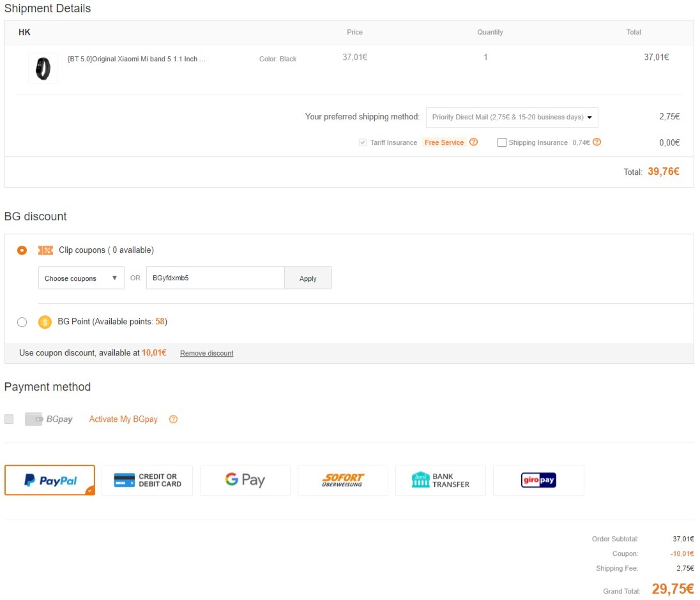Screen dimensions: 700x600
Task: Choose Credit or Debit Card payment
Action: [x=148, y=480]
